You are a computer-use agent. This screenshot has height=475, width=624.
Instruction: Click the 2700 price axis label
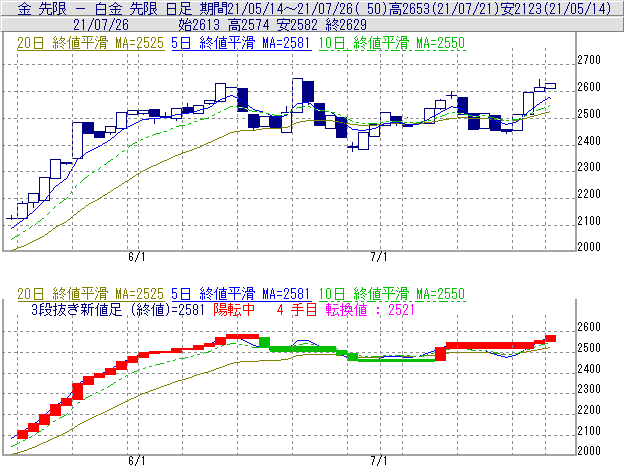(589, 60)
